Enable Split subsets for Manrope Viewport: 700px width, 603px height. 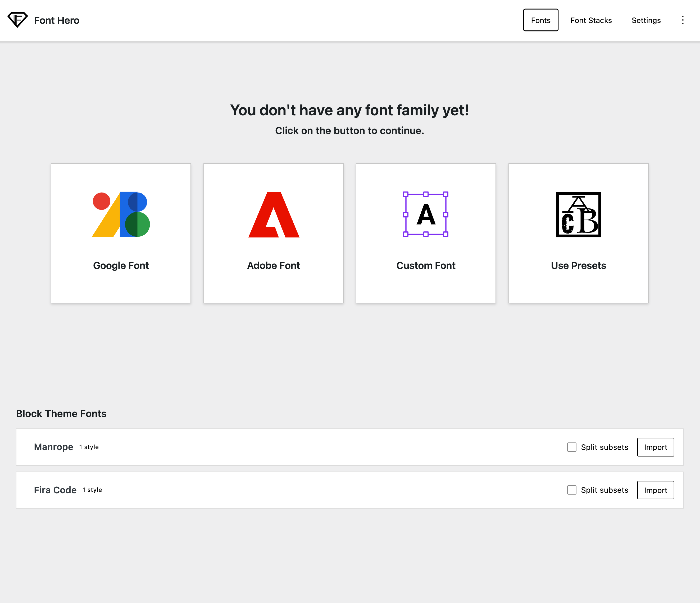(572, 447)
